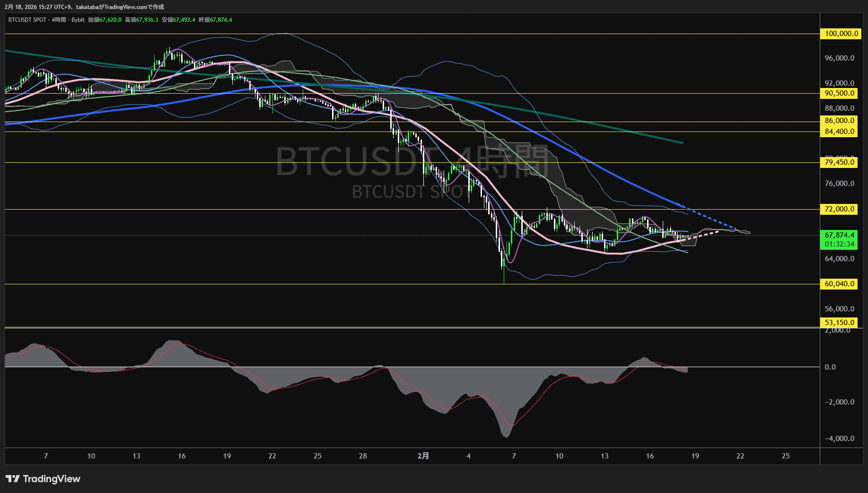Click the 28 date on time axis

(363, 456)
